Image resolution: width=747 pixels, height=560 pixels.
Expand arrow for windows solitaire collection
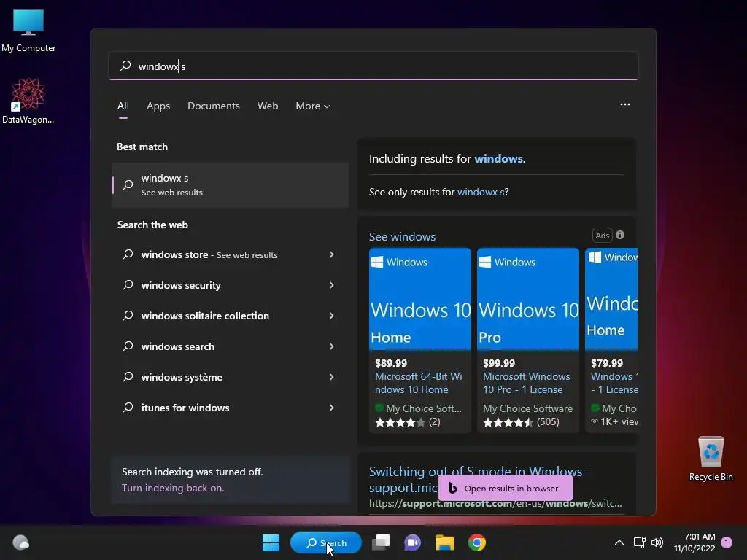(331, 316)
